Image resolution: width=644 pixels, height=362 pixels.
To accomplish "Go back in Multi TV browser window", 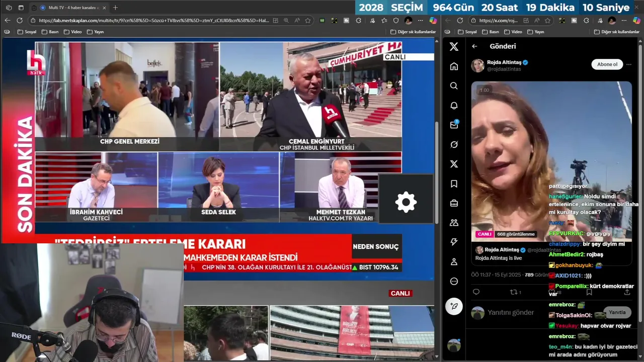I will coord(7,21).
